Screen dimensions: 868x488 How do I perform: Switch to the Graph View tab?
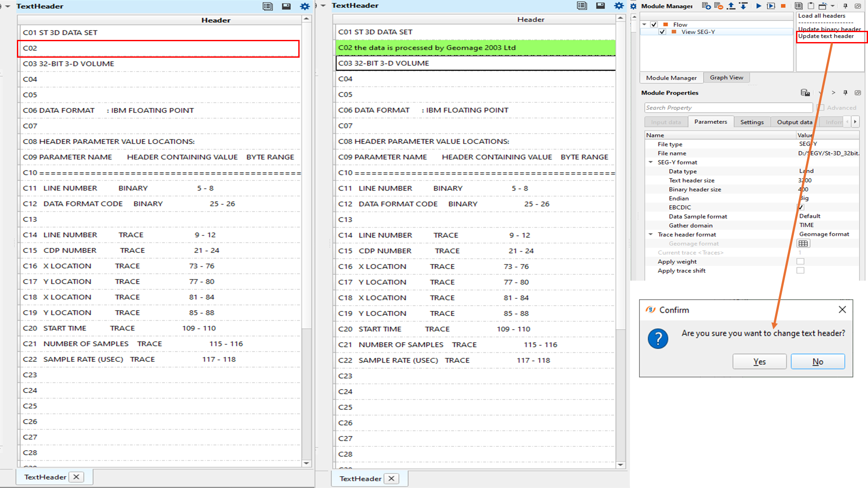click(x=726, y=78)
